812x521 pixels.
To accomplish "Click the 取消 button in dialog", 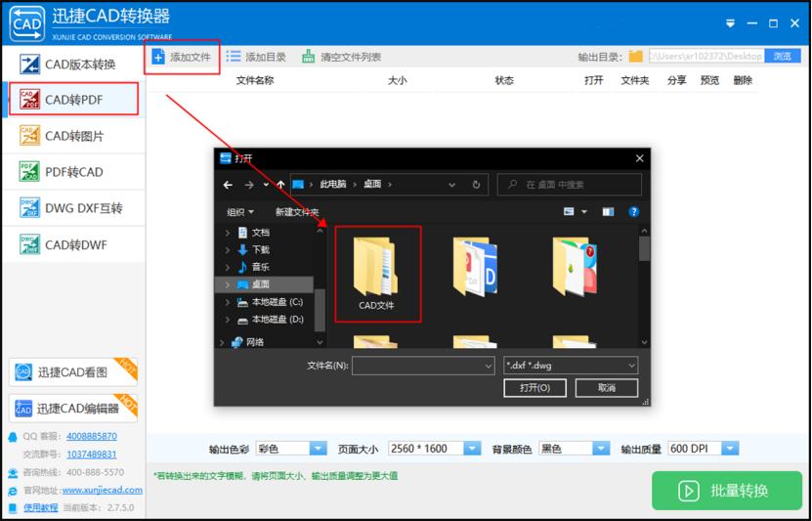I will click(x=607, y=388).
